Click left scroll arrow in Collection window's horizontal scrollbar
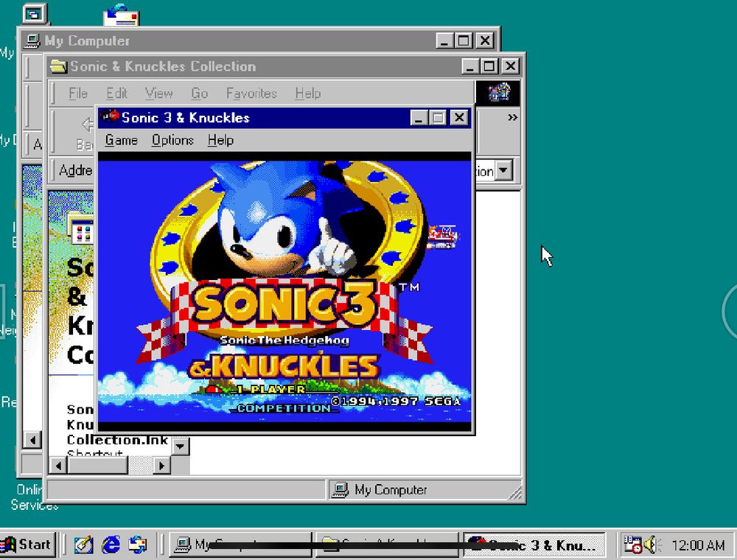The image size is (737, 560). click(58, 466)
